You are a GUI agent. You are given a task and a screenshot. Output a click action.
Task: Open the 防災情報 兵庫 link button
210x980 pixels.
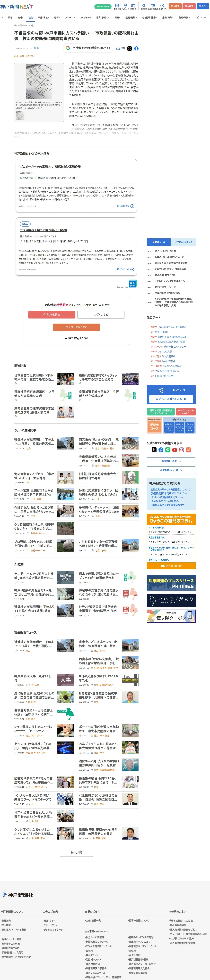click(171, 461)
